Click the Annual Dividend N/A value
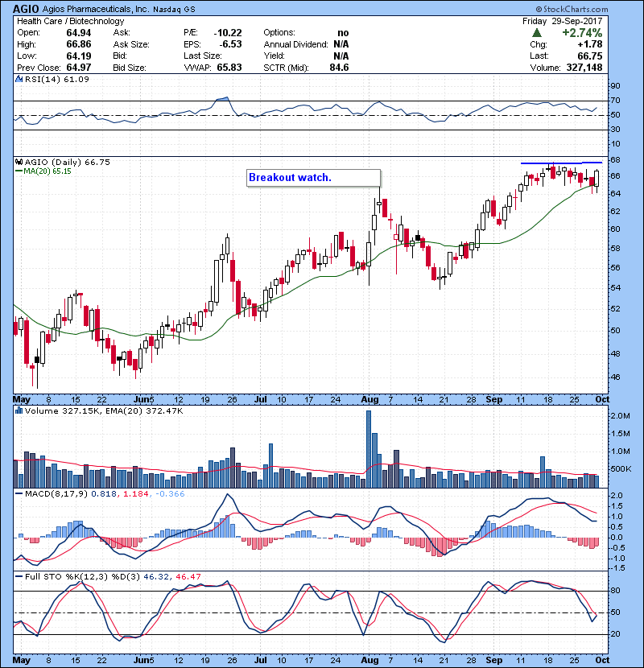This screenshot has height=668, width=644. (x=341, y=44)
